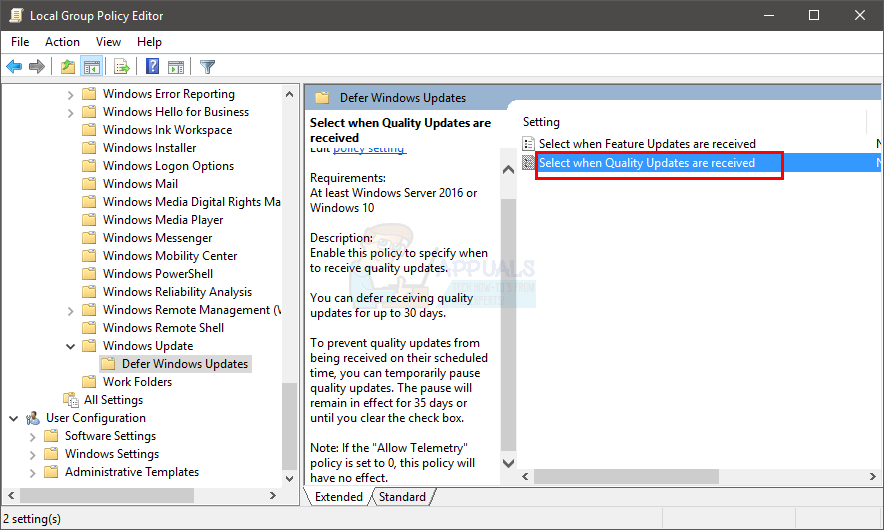This screenshot has height=530, width=884.
Task: Click settings list horizontal scrollbar thumb
Action: 626,476
